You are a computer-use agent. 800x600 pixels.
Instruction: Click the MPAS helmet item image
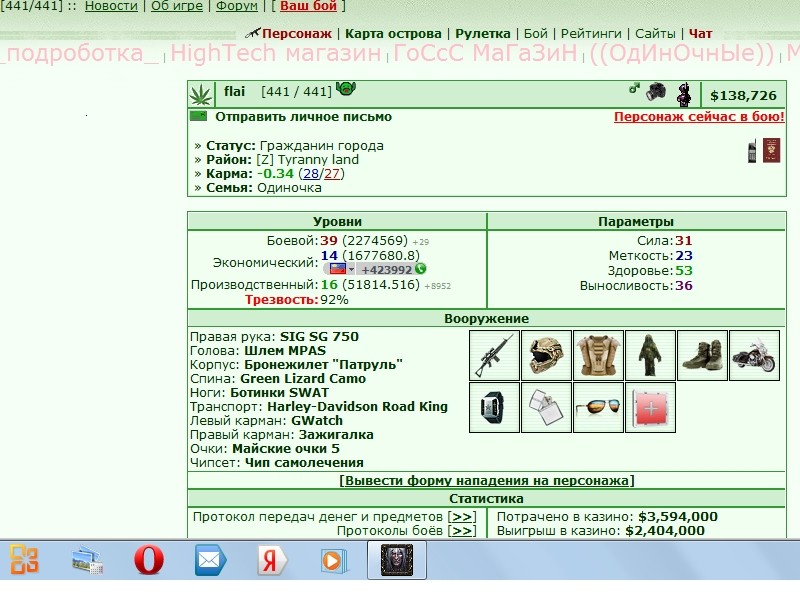(x=546, y=356)
